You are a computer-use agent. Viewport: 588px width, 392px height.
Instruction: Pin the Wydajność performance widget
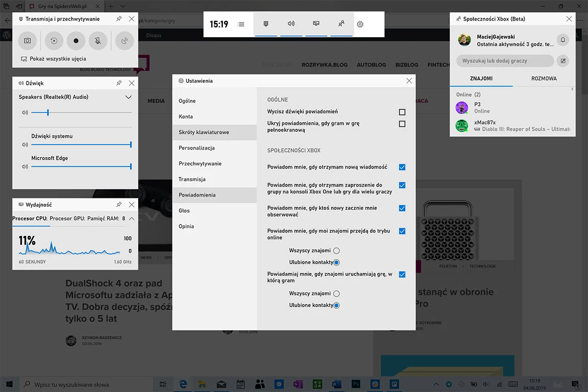coord(119,204)
